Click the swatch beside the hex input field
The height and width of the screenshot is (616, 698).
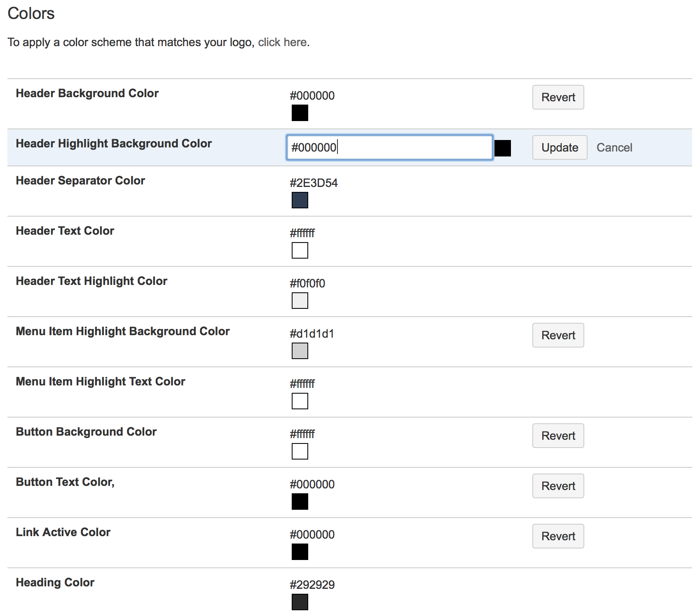tap(502, 148)
